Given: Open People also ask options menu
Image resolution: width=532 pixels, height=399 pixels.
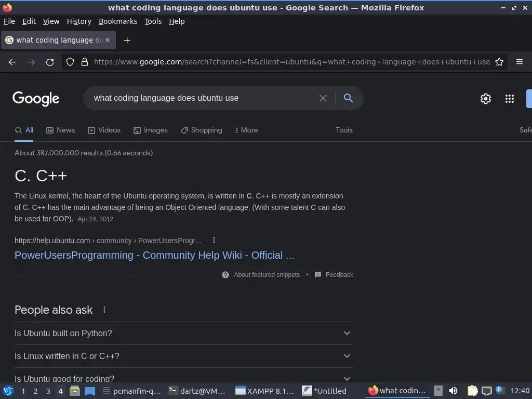Looking at the screenshot, I should (104, 310).
